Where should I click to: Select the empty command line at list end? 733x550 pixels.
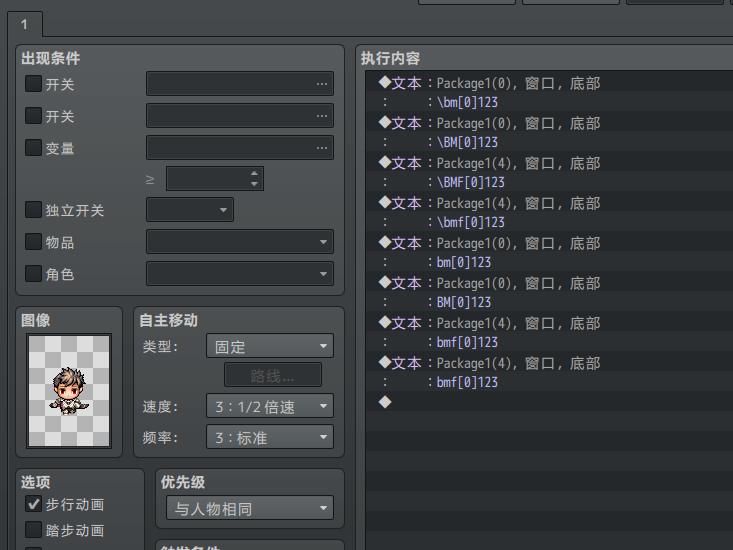click(x=549, y=401)
